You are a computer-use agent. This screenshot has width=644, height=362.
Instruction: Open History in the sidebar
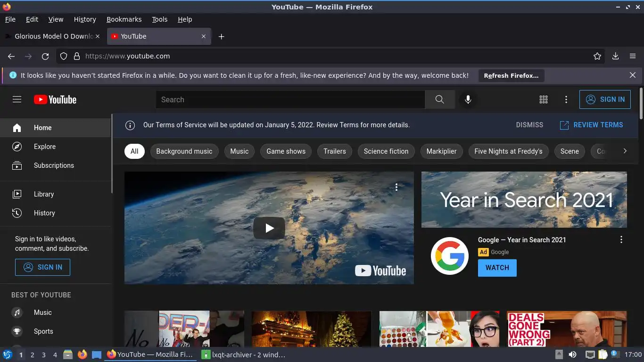(x=56, y=213)
